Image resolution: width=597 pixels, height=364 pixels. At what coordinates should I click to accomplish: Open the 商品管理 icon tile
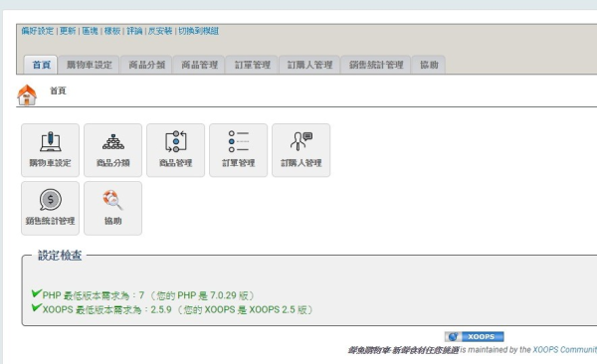tap(175, 150)
